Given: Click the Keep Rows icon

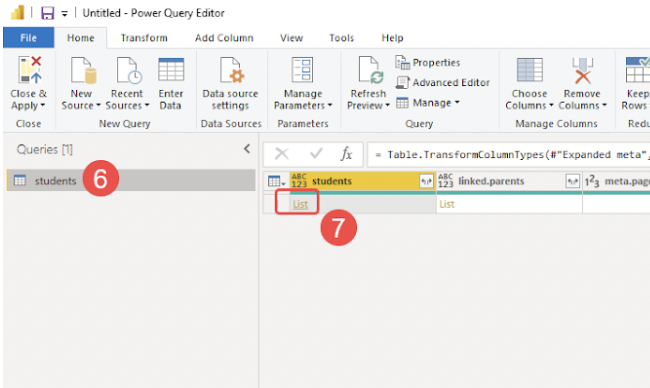Looking at the screenshot, I should pyautogui.click(x=638, y=70).
